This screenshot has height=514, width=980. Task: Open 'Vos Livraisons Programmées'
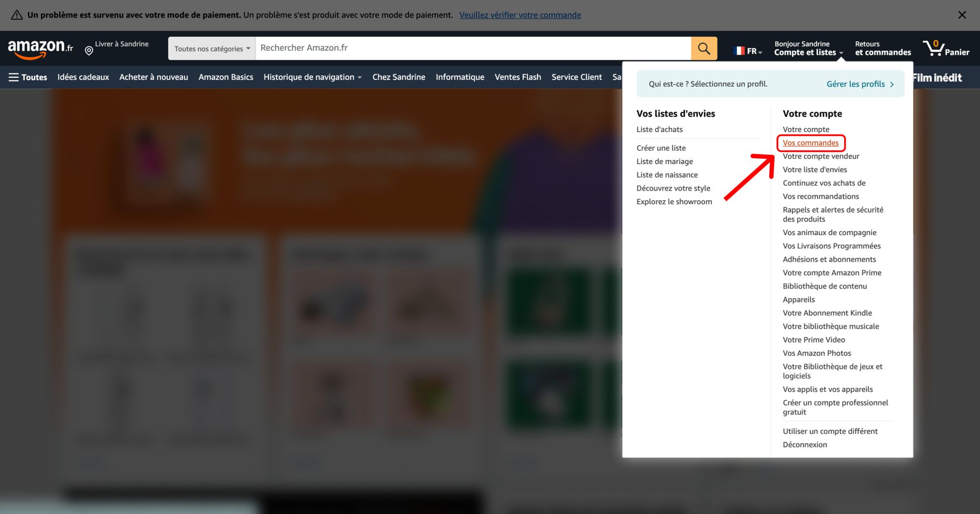pos(832,246)
